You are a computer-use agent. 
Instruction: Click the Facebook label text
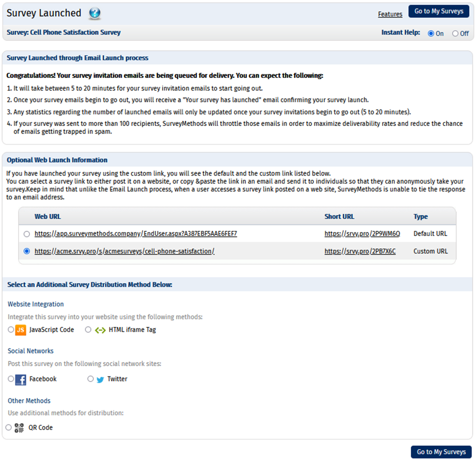pyautogui.click(x=43, y=379)
